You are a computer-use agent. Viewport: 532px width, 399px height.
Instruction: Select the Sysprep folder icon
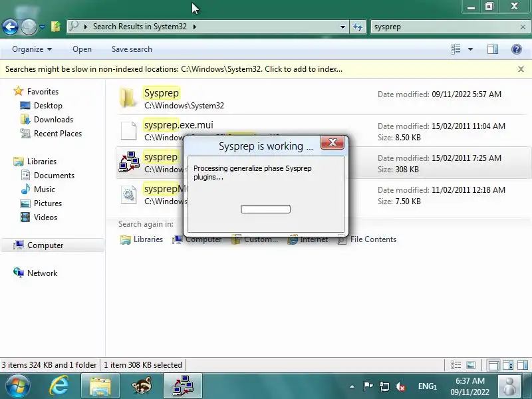click(x=128, y=98)
